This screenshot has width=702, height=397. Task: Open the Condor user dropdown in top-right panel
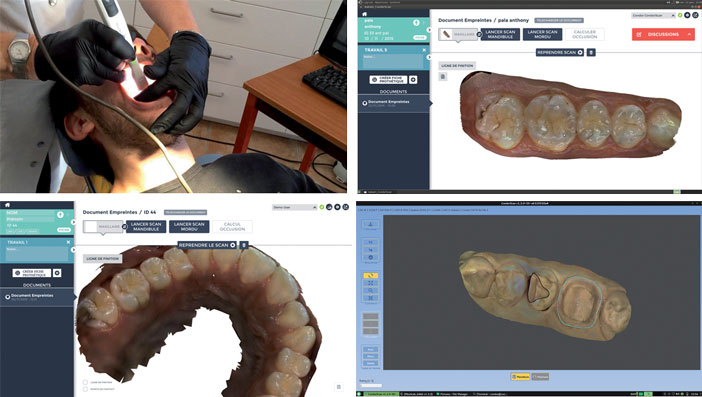(653, 16)
